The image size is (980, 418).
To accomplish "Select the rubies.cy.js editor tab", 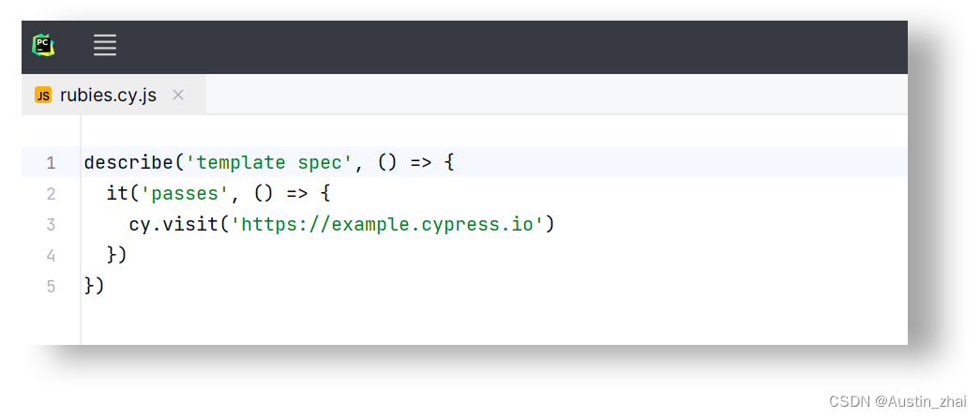I will coord(113,95).
